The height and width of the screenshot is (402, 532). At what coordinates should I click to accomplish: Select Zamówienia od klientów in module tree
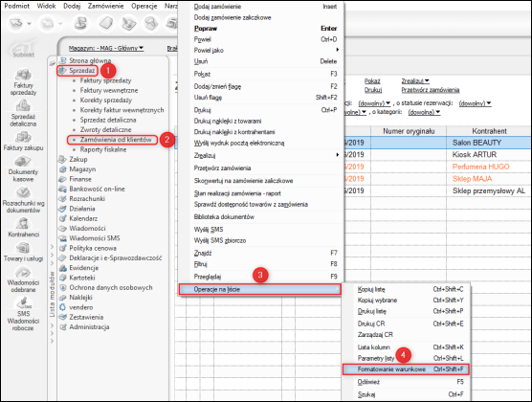116,140
